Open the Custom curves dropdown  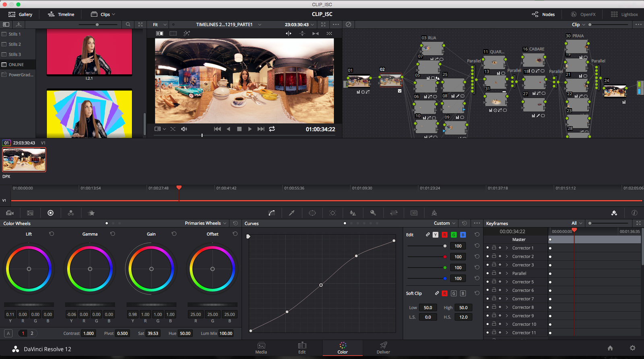pyautogui.click(x=445, y=223)
